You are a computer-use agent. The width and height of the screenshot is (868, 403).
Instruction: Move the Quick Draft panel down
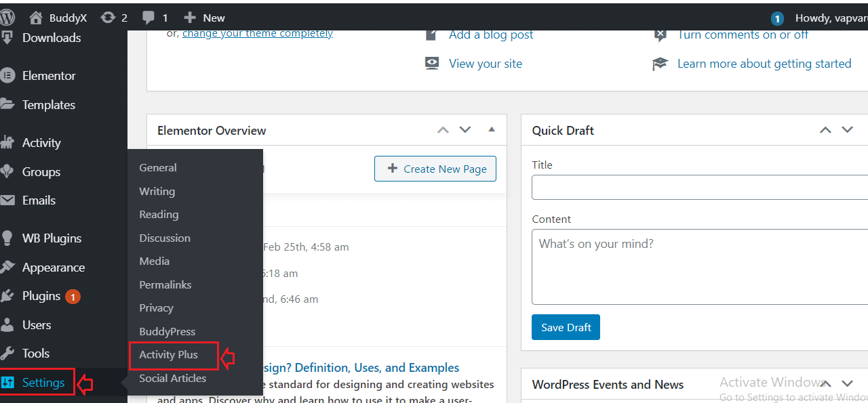(x=847, y=129)
